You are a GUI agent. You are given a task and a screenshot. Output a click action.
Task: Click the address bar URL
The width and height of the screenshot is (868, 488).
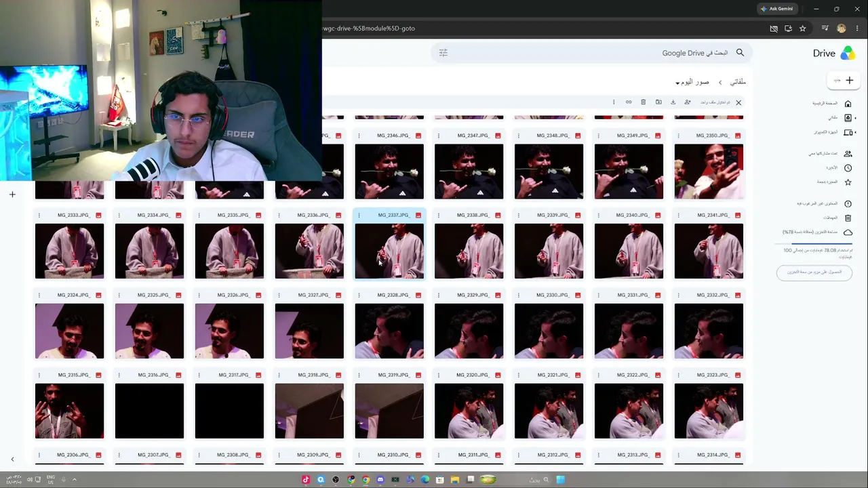coord(369,28)
